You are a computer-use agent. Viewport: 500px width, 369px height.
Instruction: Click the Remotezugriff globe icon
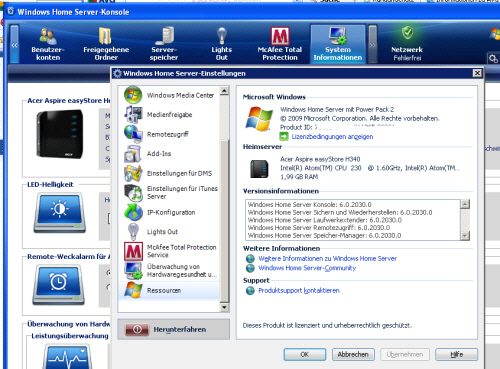(x=133, y=134)
